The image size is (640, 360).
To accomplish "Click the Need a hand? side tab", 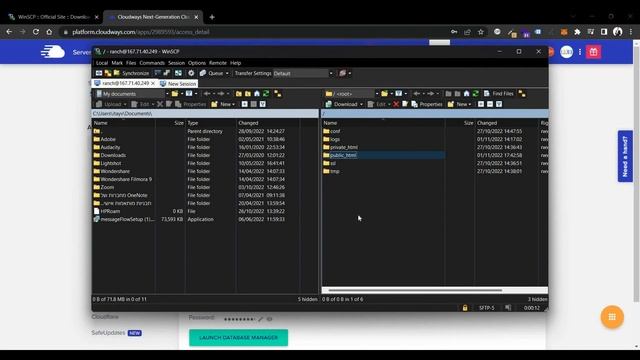I will [x=625, y=156].
